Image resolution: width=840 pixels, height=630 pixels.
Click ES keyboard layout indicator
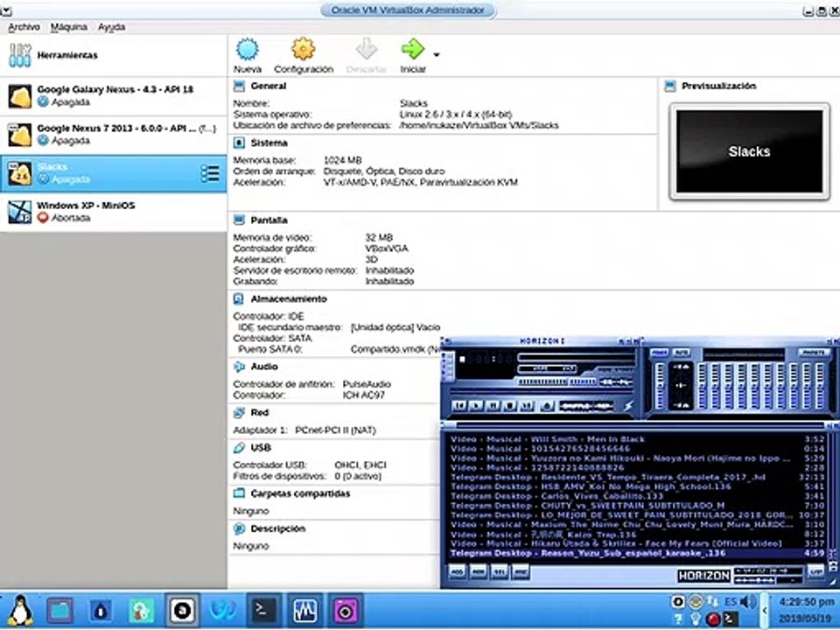click(730, 602)
